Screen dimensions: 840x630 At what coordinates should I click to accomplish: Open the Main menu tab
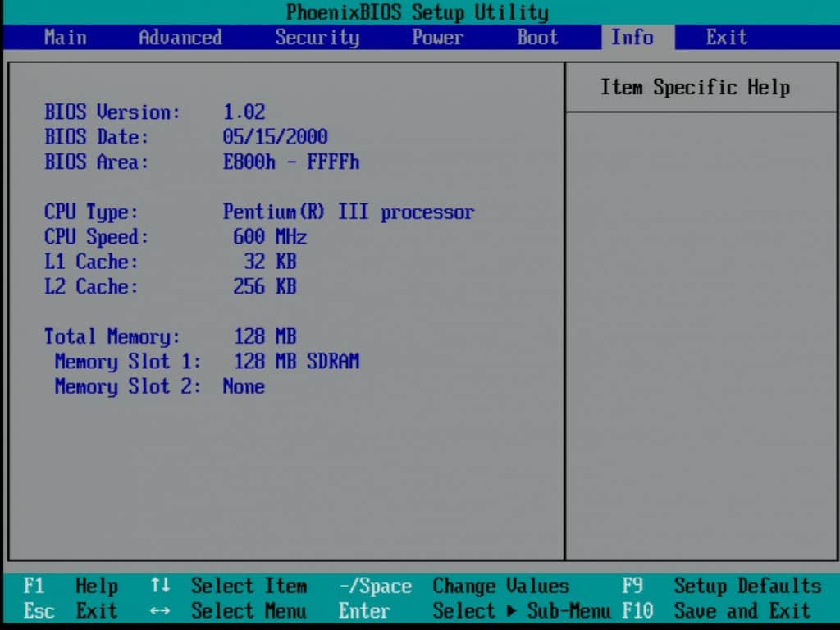(x=66, y=38)
